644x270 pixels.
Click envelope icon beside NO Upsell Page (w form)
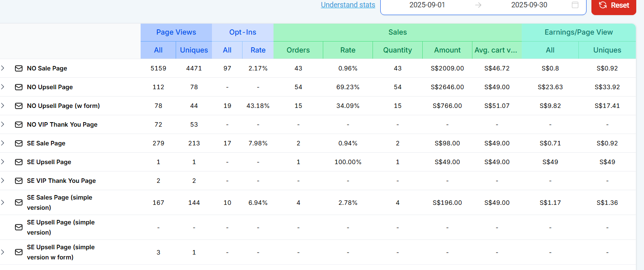(19, 106)
